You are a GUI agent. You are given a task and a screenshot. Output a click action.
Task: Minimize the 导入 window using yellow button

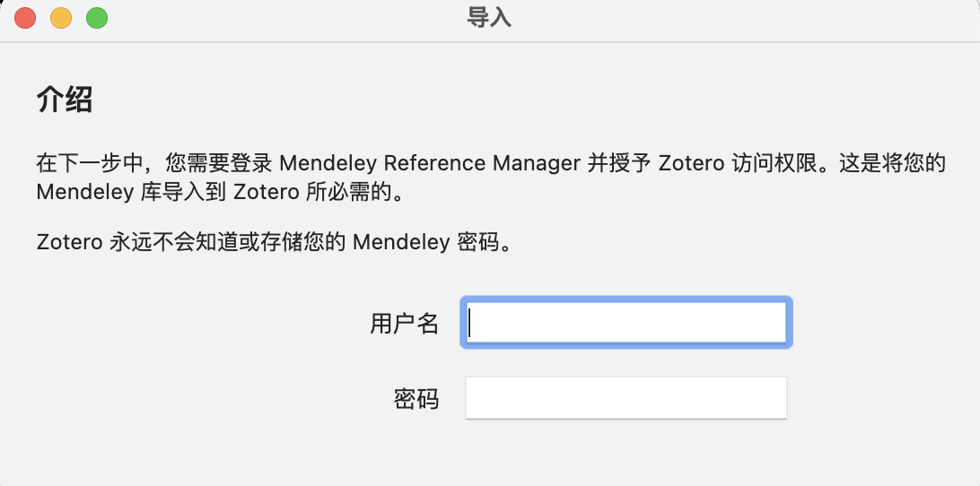click(61, 18)
